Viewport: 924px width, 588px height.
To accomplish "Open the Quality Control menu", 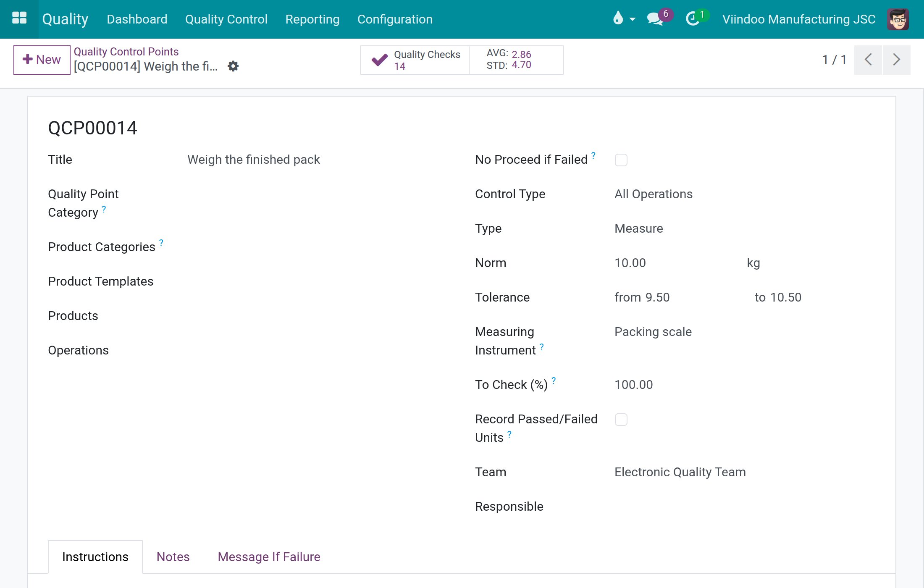I will click(x=226, y=19).
